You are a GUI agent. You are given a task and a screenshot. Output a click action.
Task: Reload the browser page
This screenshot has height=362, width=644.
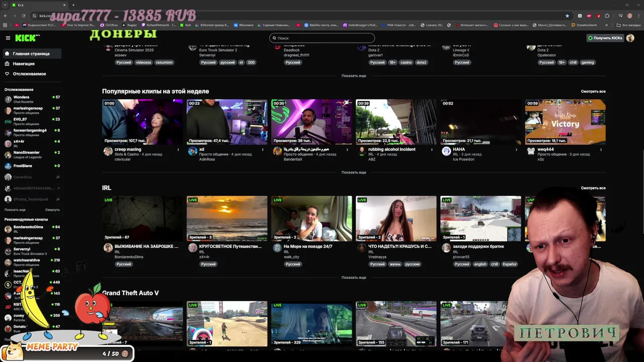point(24,16)
